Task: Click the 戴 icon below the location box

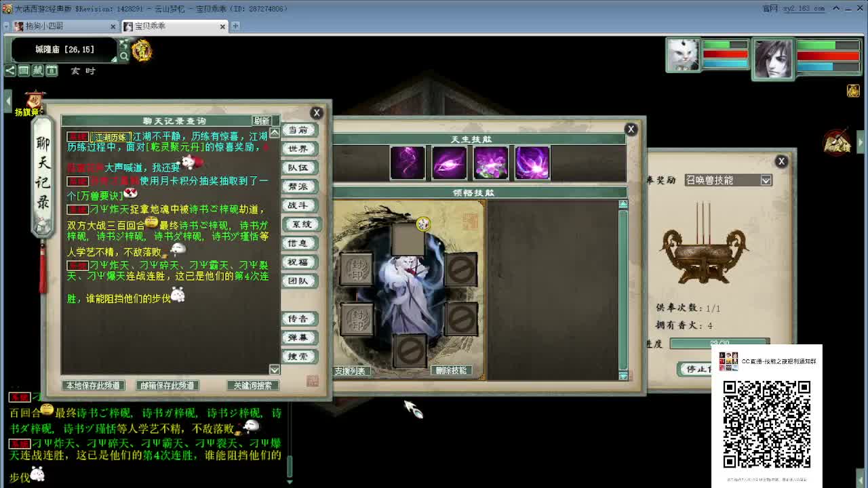Action: coord(38,70)
